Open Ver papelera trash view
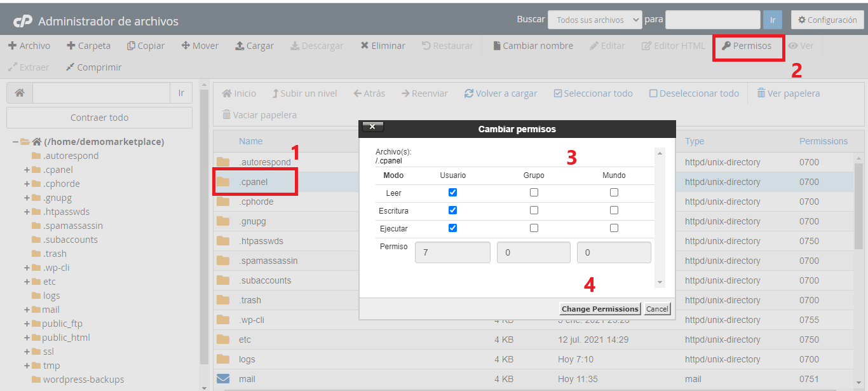The height and width of the screenshot is (391, 868). [x=788, y=93]
